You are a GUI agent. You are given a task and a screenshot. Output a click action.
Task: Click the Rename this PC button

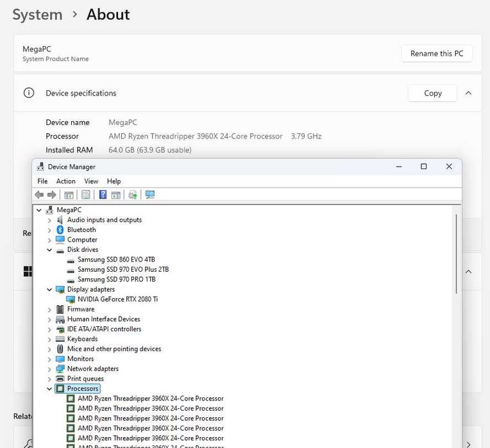(x=437, y=53)
